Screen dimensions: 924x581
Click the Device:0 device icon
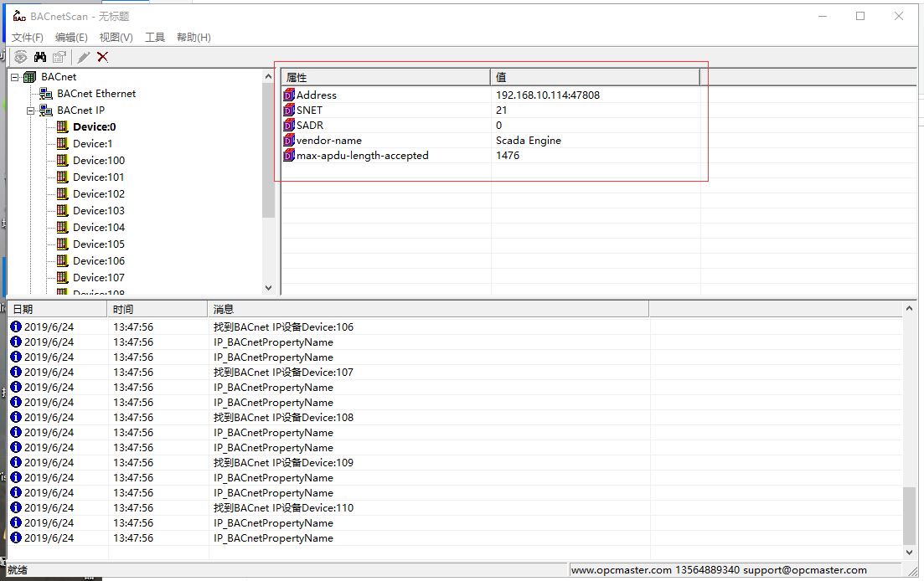63,126
